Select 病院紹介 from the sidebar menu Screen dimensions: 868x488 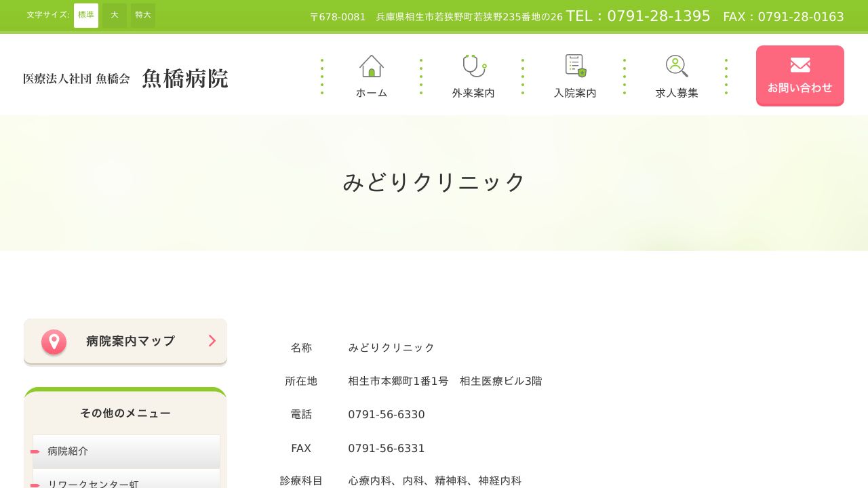(68, 451)
